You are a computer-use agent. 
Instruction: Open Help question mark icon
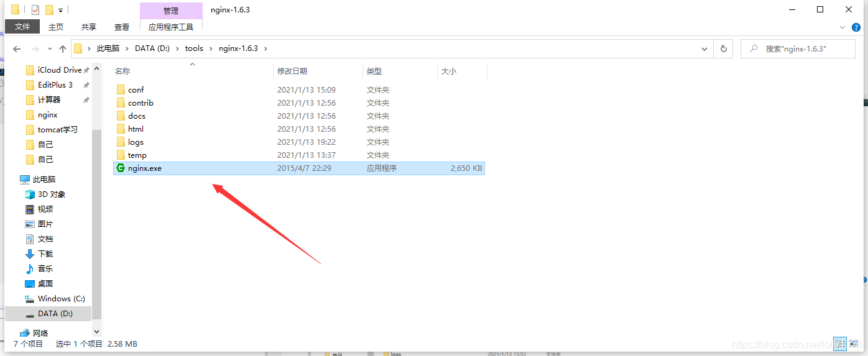tap(856, 27)
